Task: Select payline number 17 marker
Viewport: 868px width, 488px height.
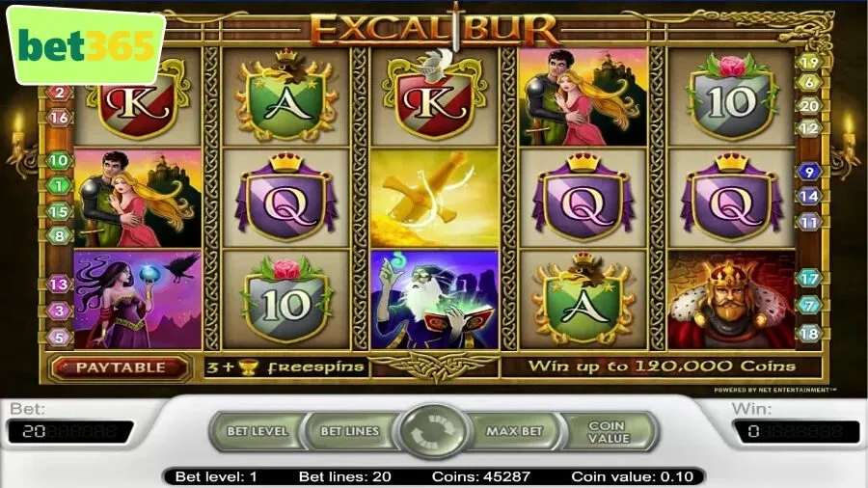Action: pyautogui.click(x=809, y=279)
